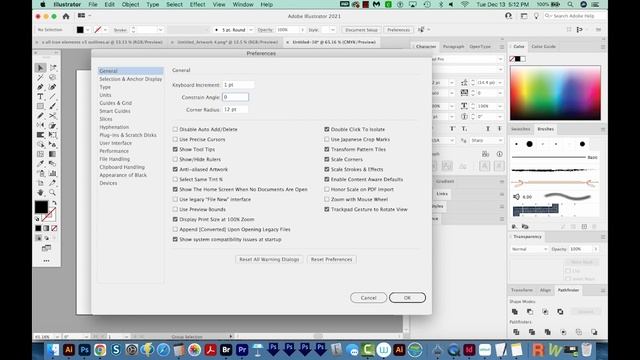
Task: Select Selection & Anchor Display category
Action: (x=131, y=79)
